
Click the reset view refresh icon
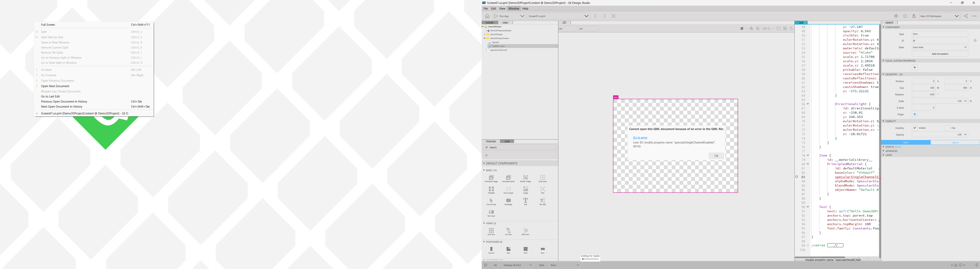pyautogui.click(x=791, y=29)
